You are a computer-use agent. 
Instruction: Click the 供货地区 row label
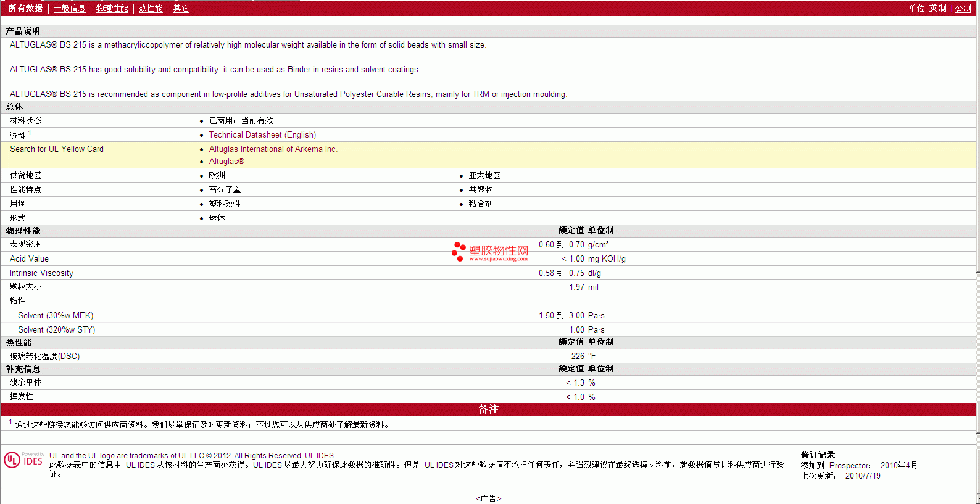(x=25, y=175)
